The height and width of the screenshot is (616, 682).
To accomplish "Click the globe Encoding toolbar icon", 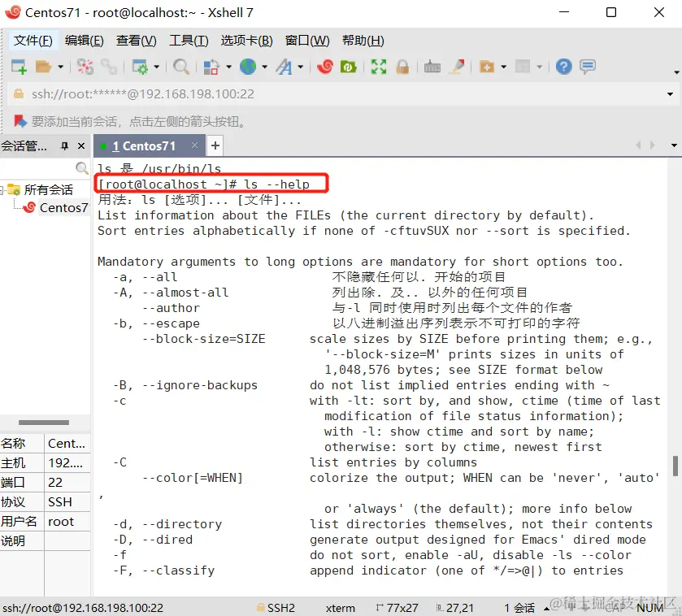I will click(248, 67).
